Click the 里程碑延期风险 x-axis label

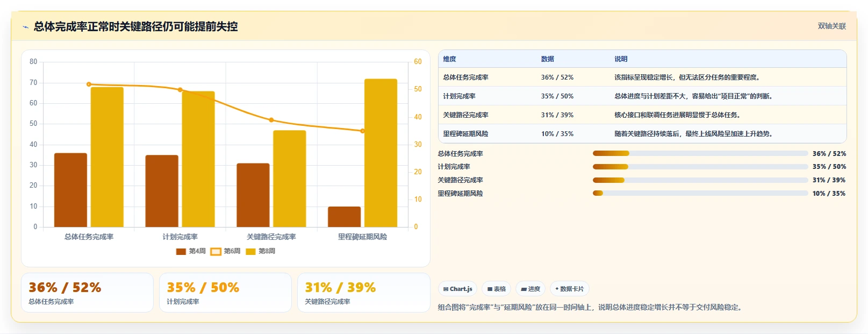tap(363, 237)
